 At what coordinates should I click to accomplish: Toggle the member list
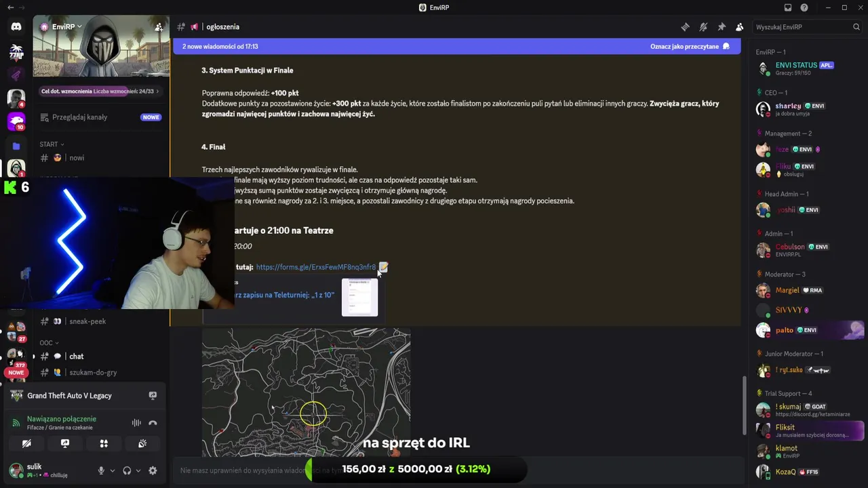(740, 27)
